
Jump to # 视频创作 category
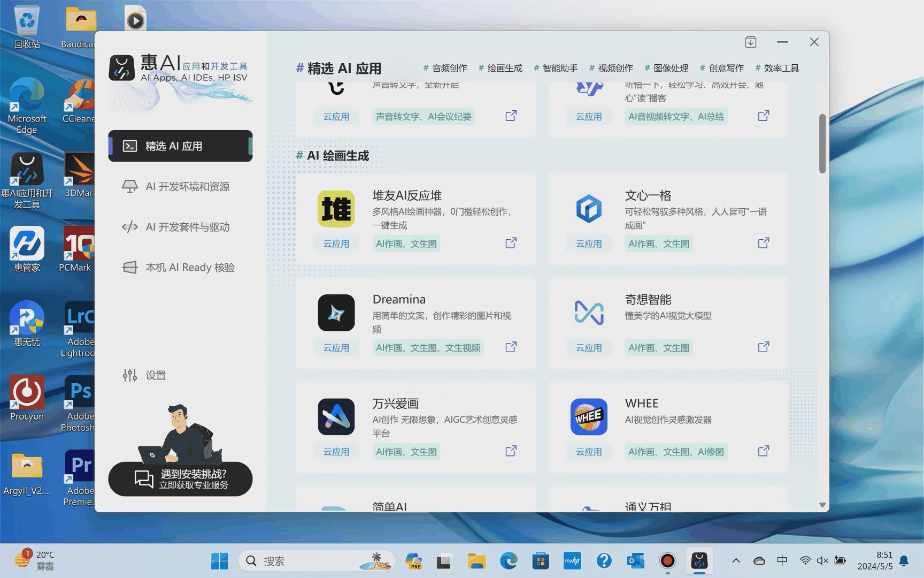tap(611, 68)
